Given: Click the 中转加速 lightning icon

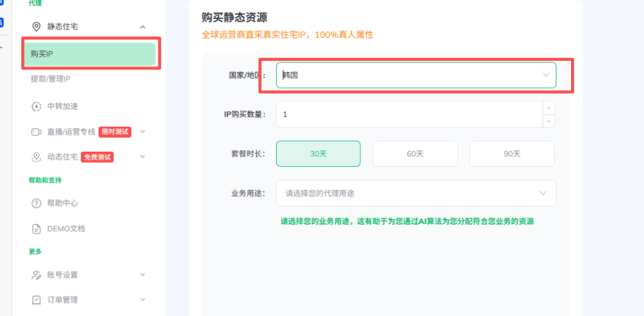Looking at the screenshot, I should [36, 106].
